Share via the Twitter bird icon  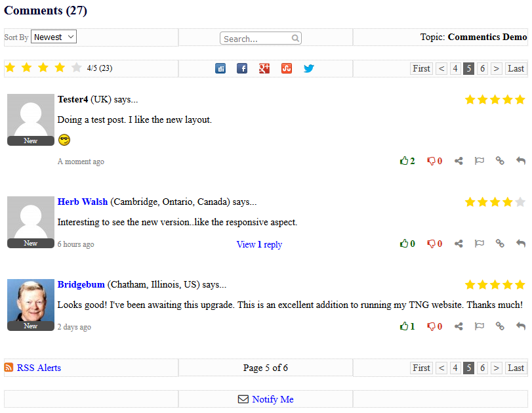[x=308, y=68]
